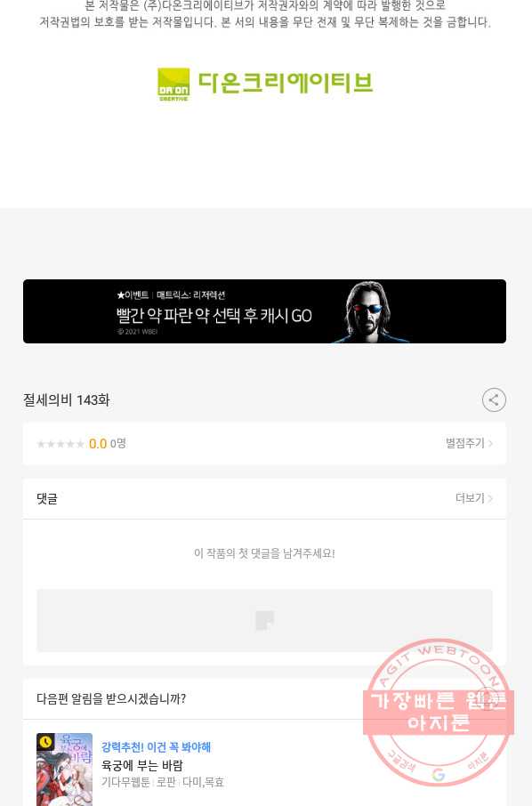
Task: Select the fifth gray rating star
Action: coord(80,444)
